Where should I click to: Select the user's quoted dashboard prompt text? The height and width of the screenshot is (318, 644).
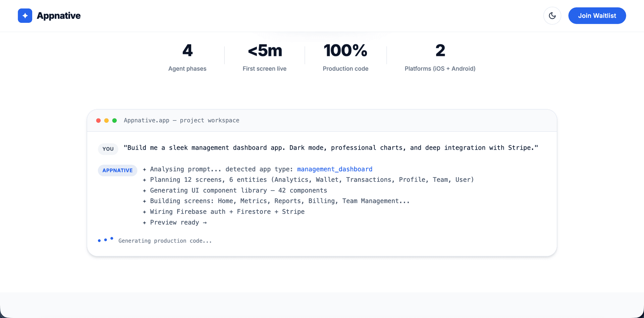(330, 148)
